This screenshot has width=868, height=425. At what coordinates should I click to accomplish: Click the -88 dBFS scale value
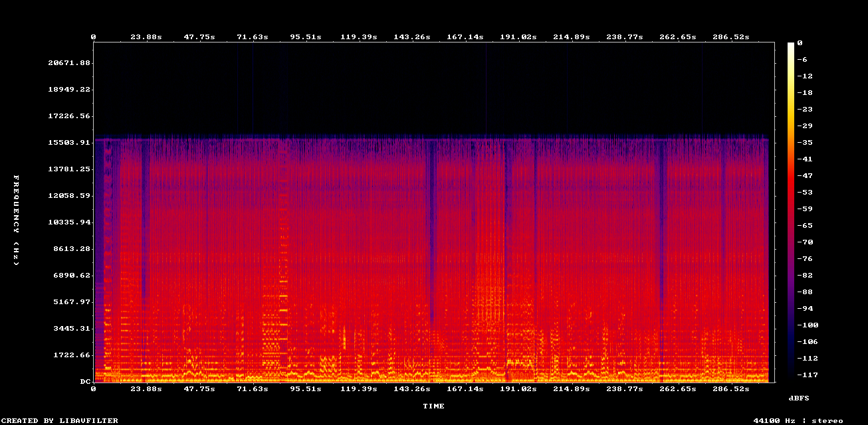click(x=805, y=292)
